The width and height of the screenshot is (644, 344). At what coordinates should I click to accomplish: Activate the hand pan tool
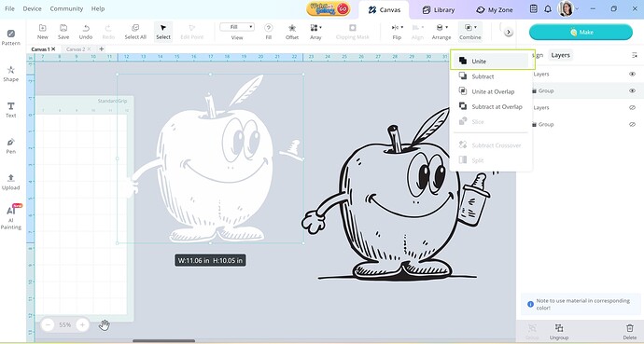(x=105, y=325)
